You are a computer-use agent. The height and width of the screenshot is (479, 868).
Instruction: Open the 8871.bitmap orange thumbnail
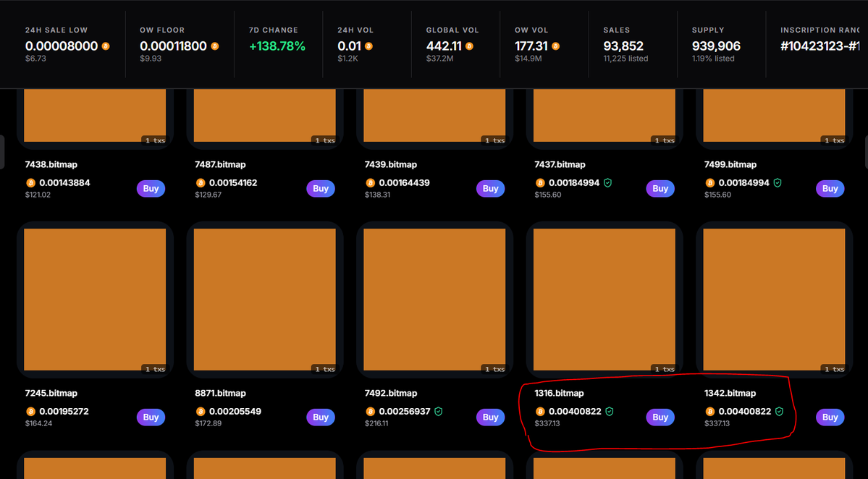[x=265, y=300]
